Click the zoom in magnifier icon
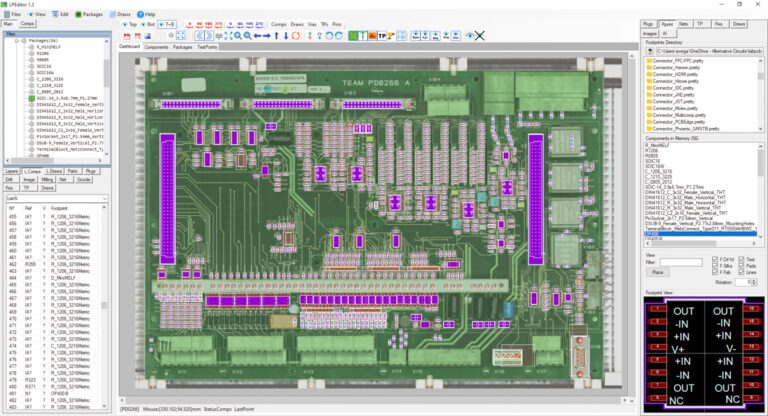This screenshot has width=768, height=416. tap(238, 36)
